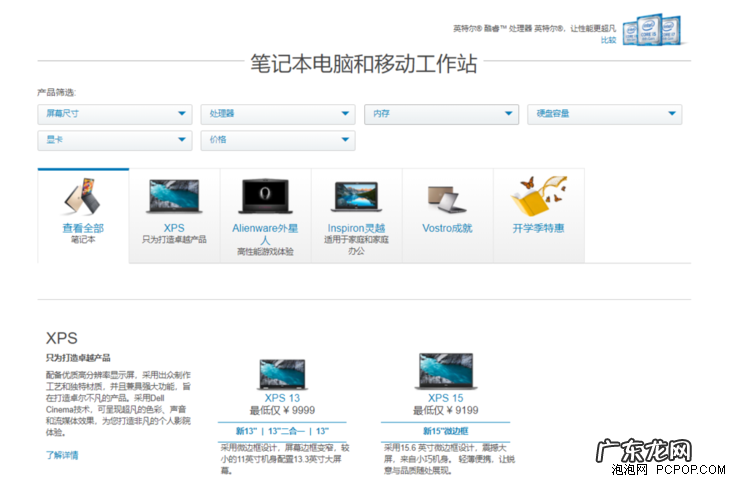Image resolution: width=730 pixels, height=480 pixels.
Task: Click the 了解详情 link under XPS
Action: tap(62, 455)
